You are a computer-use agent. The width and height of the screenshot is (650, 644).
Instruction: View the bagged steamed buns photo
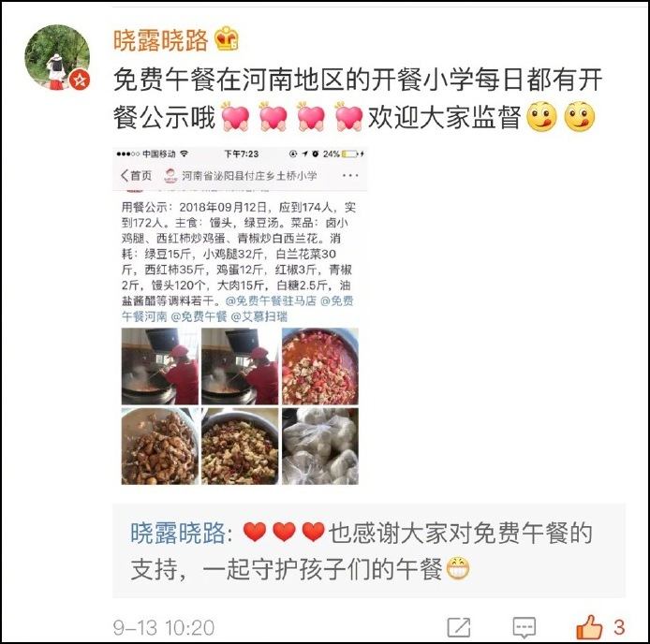coord(320,446)
